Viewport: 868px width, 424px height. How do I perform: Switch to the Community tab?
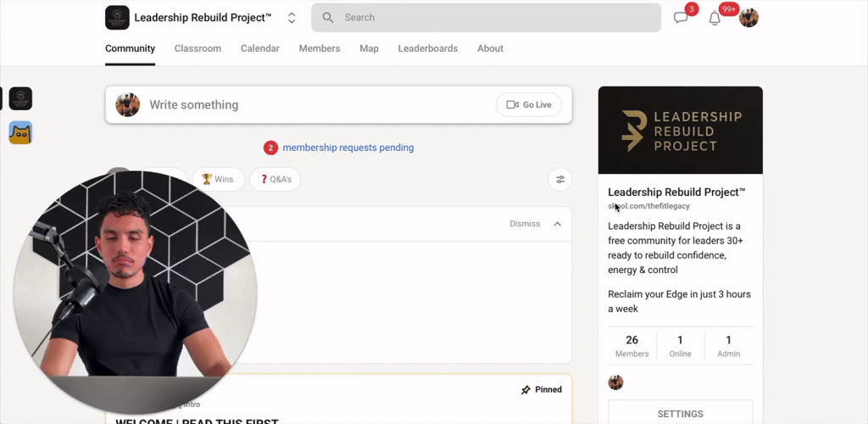(130, 48)
